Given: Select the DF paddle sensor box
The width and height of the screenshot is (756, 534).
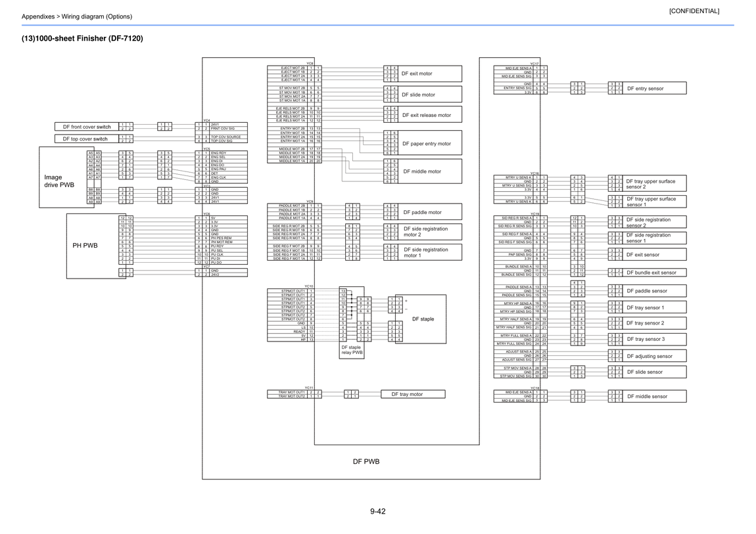Looking at the screenshot, I should [x=654, y=291].
